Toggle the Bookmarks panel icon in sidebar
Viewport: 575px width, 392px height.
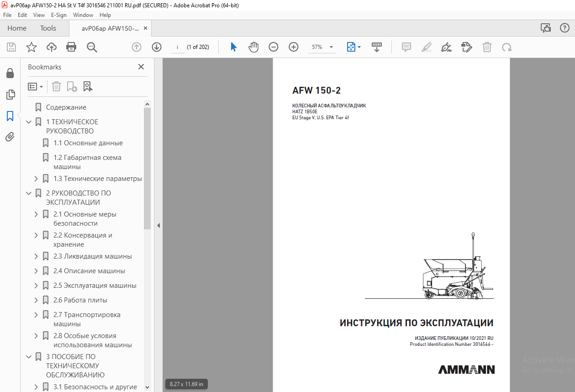pyautogui.click(x=10, y=116)
